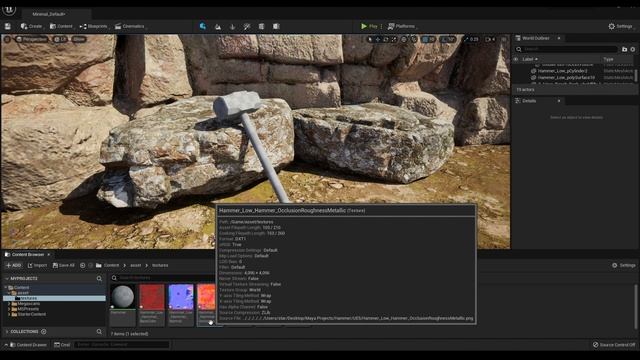
Task: Click the Import button
Action: [37, 265]
